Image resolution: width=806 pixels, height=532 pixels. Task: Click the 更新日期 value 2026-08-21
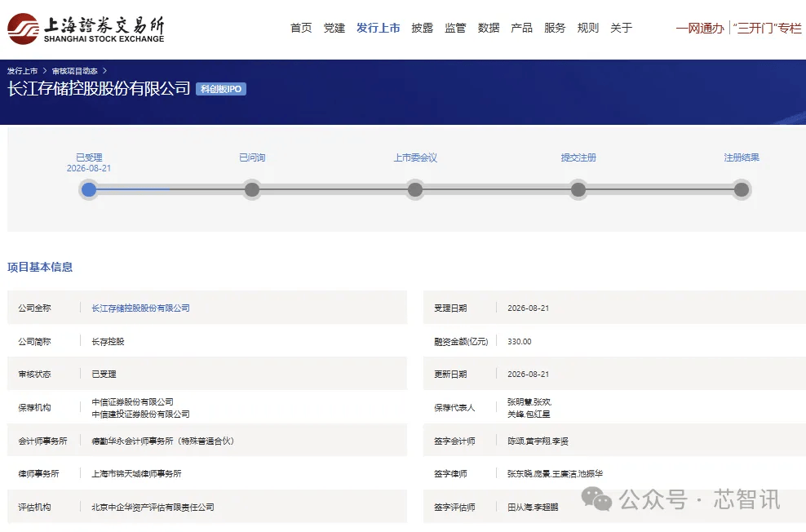529,375
